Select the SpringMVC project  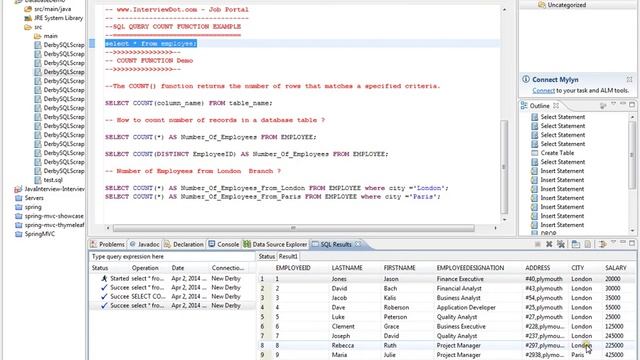click(40, 234)
